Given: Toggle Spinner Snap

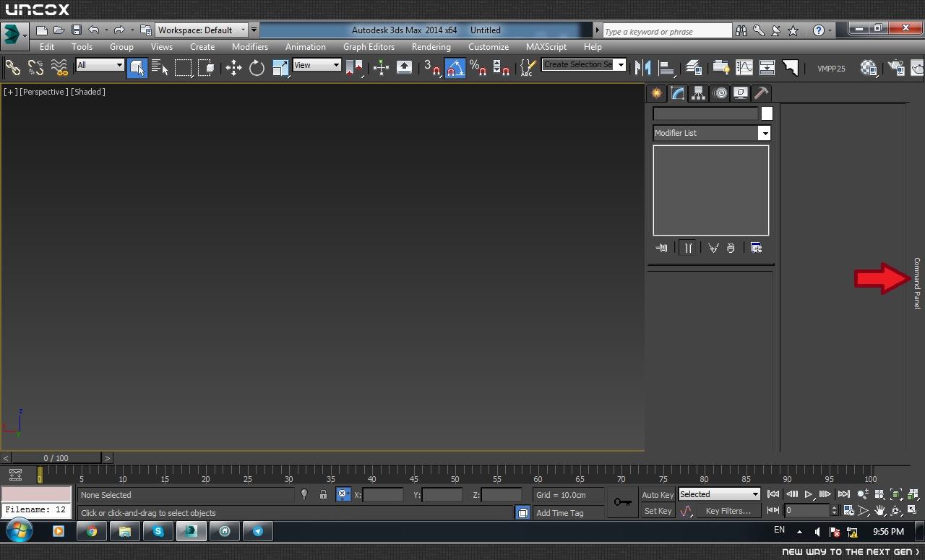Looking at the screenshot, I should tap(501, 68).
